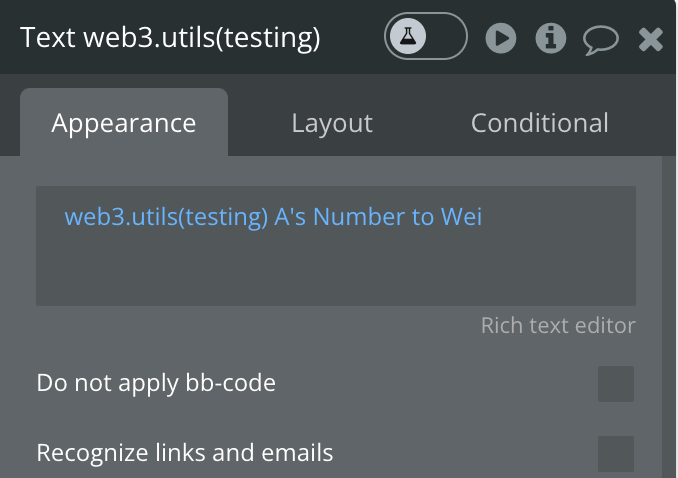Click the play arrow icon in header
The height and width of the screenshot is (478, 678).
coord(501,38)
